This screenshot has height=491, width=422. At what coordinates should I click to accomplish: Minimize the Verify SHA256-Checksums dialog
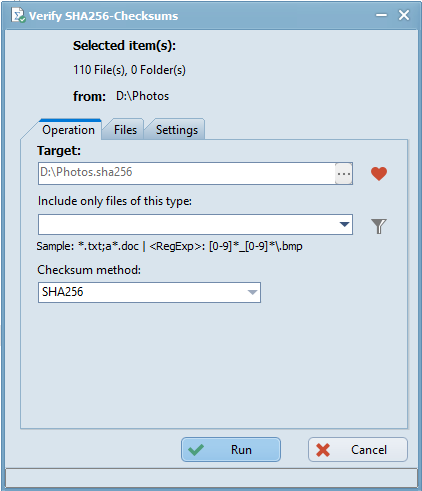(381, 15)
